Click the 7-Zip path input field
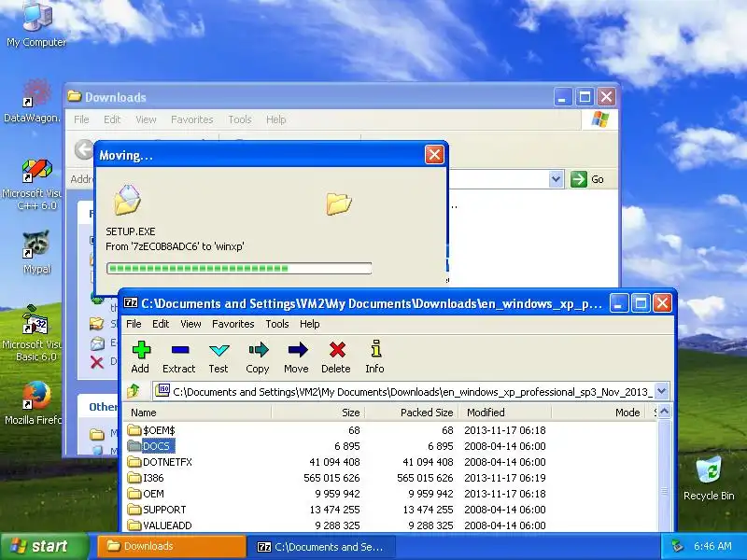747x560 pixels. click(403, 391)
